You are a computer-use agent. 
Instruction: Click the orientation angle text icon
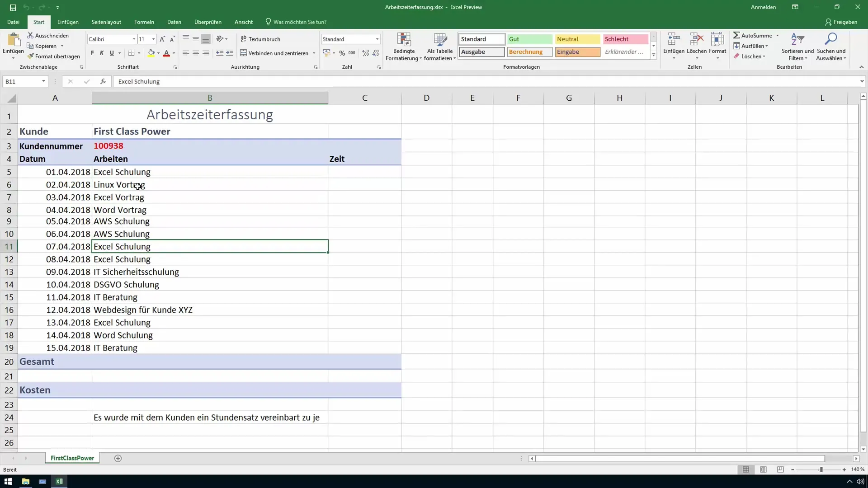point(220,39)
